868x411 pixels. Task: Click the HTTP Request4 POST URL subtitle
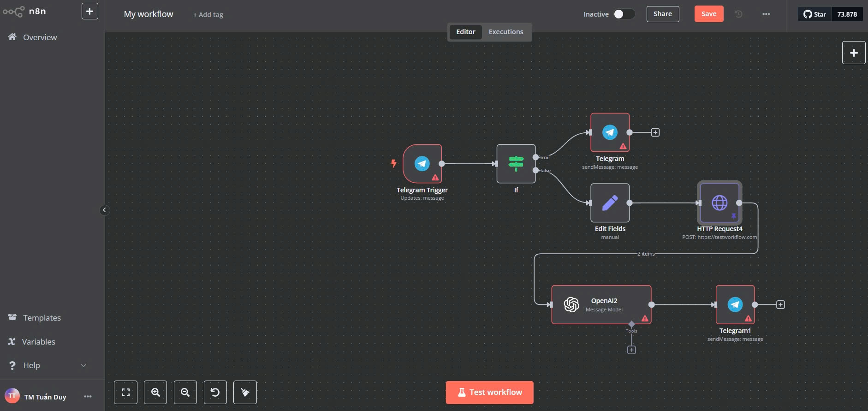tap(719, 237)
